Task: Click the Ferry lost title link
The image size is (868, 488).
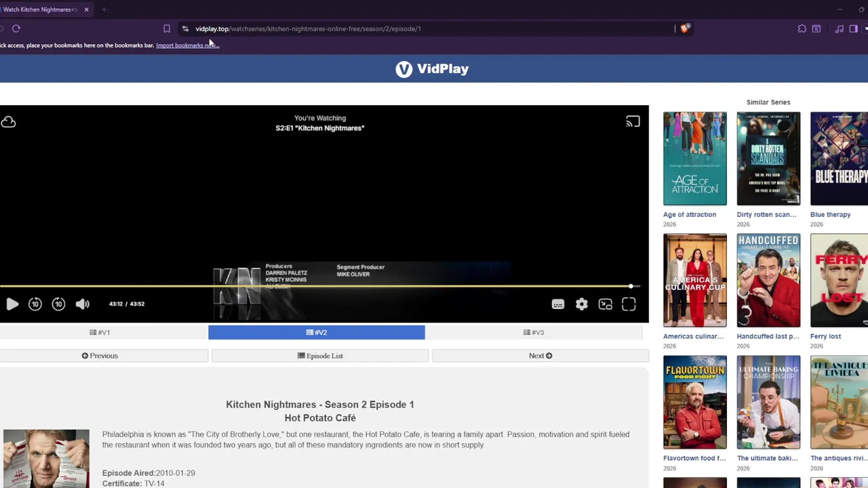Action: pyautogui.click(x=825, y=337)
